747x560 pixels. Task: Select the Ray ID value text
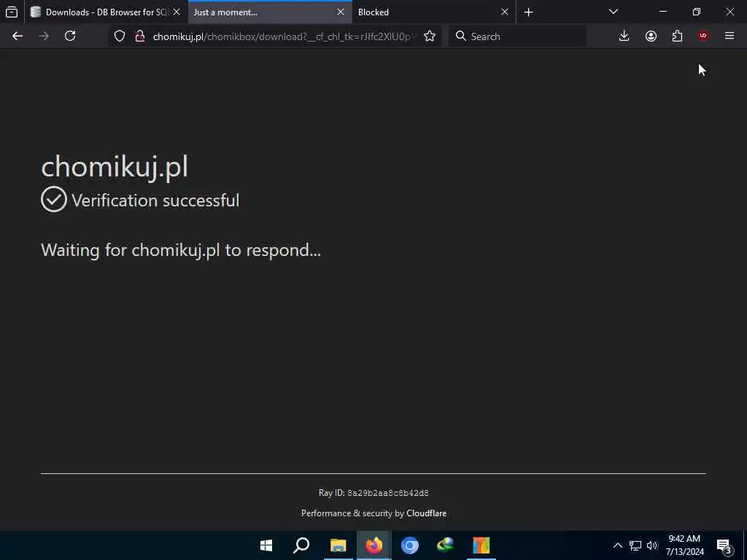pyautogui.click(x=388, y=493)
